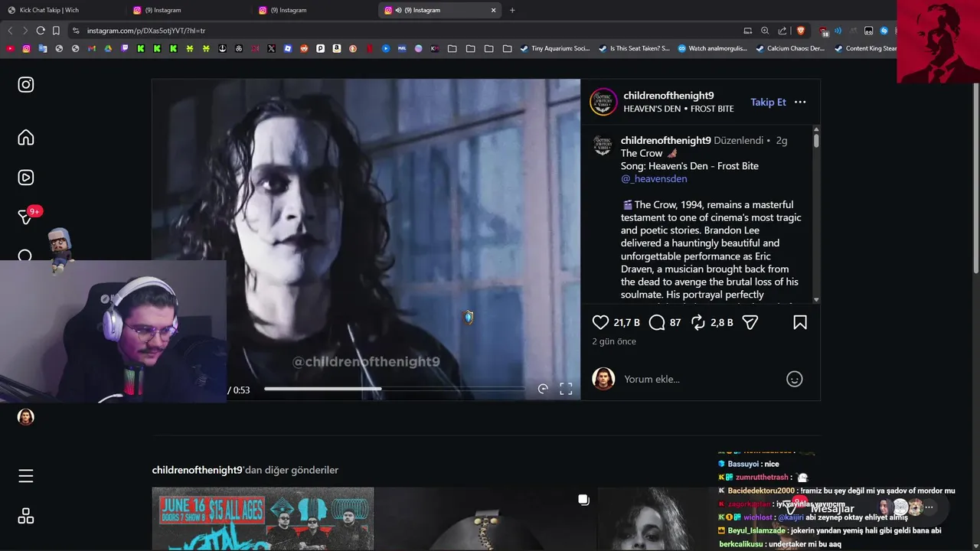Open childrenofthenight9 profile from the post header
This screenshot has width=980, height=551.
[668, 96]
